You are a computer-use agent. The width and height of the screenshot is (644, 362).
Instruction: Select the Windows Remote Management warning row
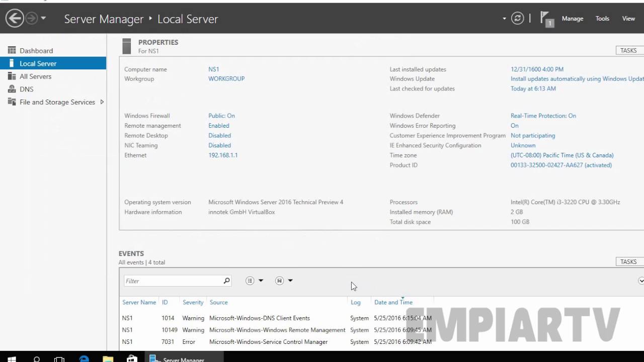277,330
